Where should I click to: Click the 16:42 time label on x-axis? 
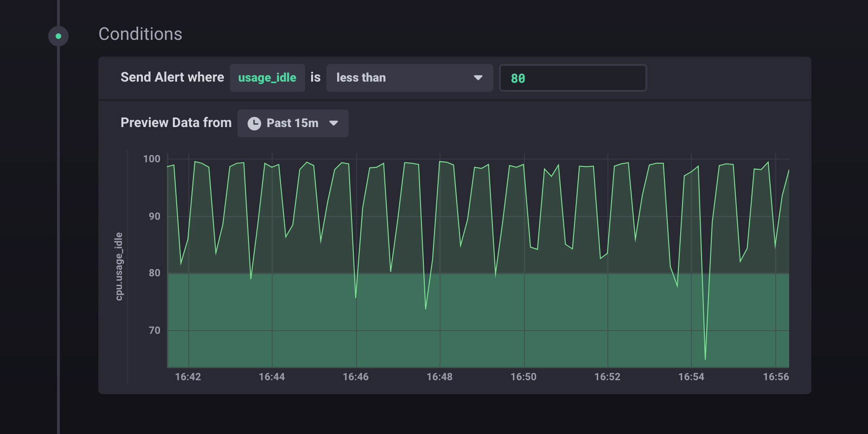188,377
